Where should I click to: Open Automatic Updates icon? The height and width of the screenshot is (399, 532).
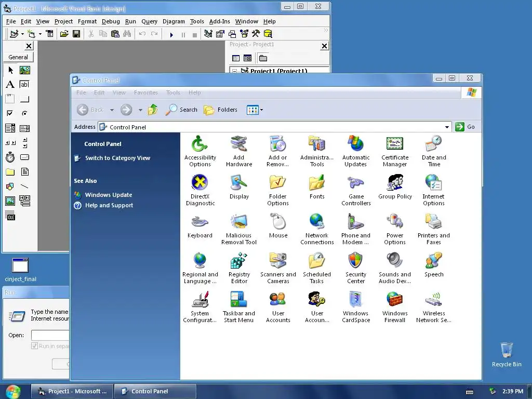point(355,151)
